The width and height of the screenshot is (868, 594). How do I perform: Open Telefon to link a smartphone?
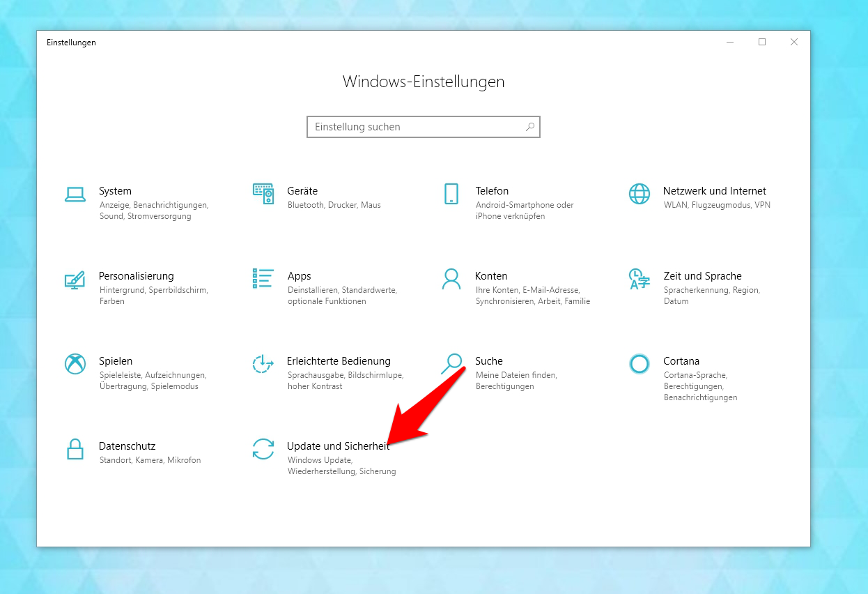[x=451, y=195]
